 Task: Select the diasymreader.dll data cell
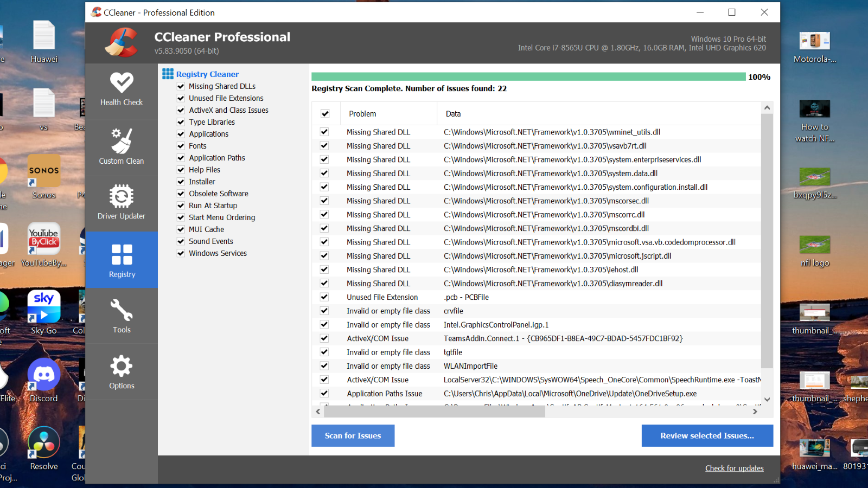tap(553, 284)
